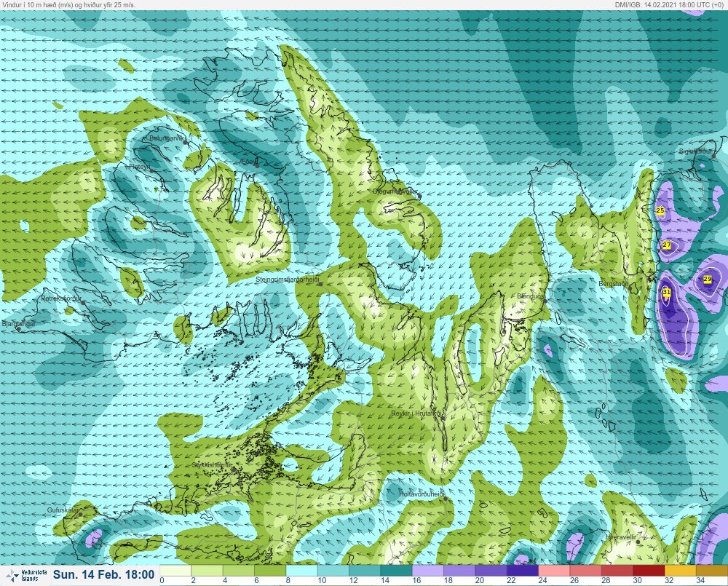
Task: Pick the 14–16 m/s dark teal swatch
Action: (397, 570)
